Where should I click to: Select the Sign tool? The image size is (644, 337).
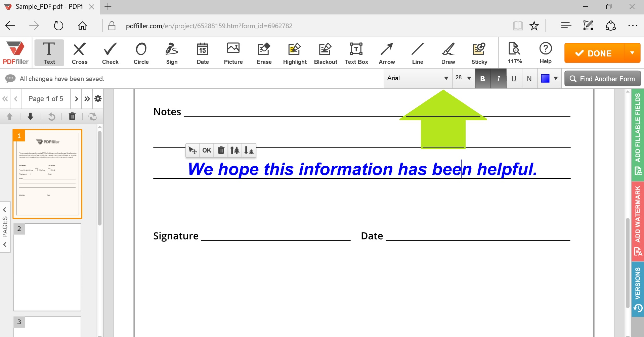click(x=171, y=53)
